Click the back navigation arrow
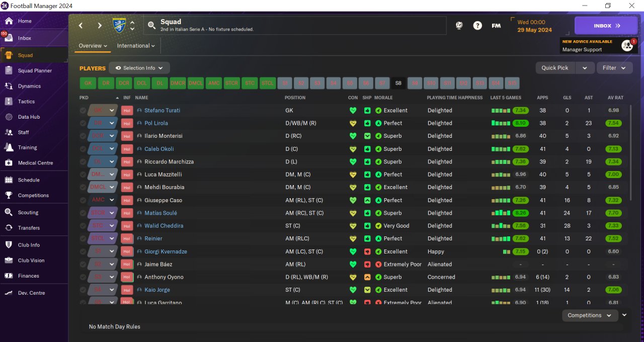The height and width of the screenshot is (342, 644). [x=80, y=26]
